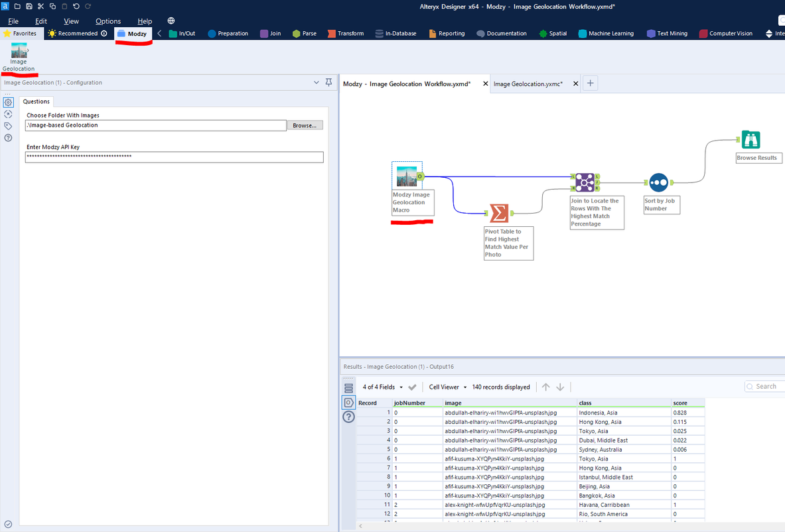Open the Browse Results tool on canvas
Image resolution: width=785 pixels, height=532 pixels.
pos(750,139)
